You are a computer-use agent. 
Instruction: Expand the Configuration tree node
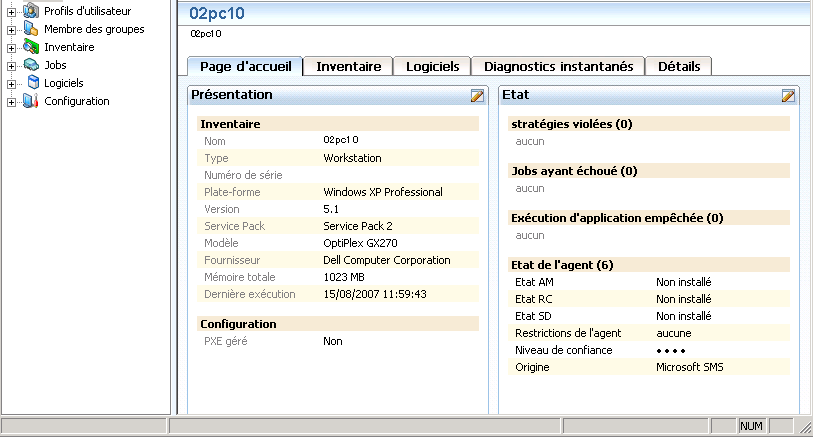[x=12, y=101]
